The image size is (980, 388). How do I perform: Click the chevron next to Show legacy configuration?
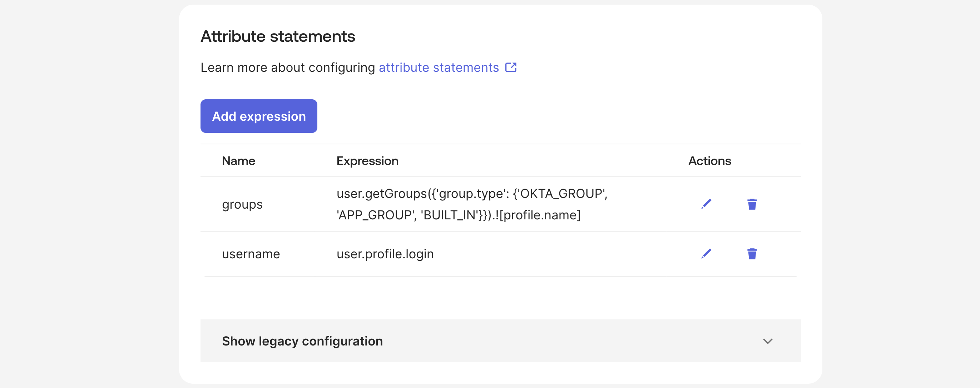click(x=769, y=341)
